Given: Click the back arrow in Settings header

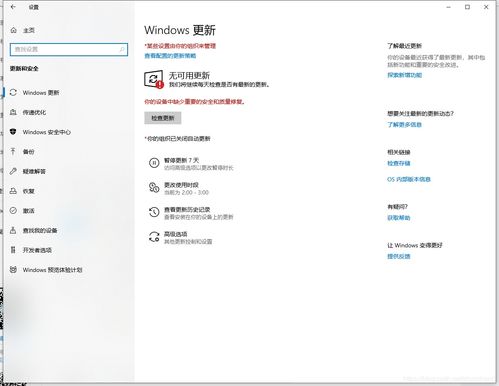Looking at the screenshot, I should pos(13,7).
